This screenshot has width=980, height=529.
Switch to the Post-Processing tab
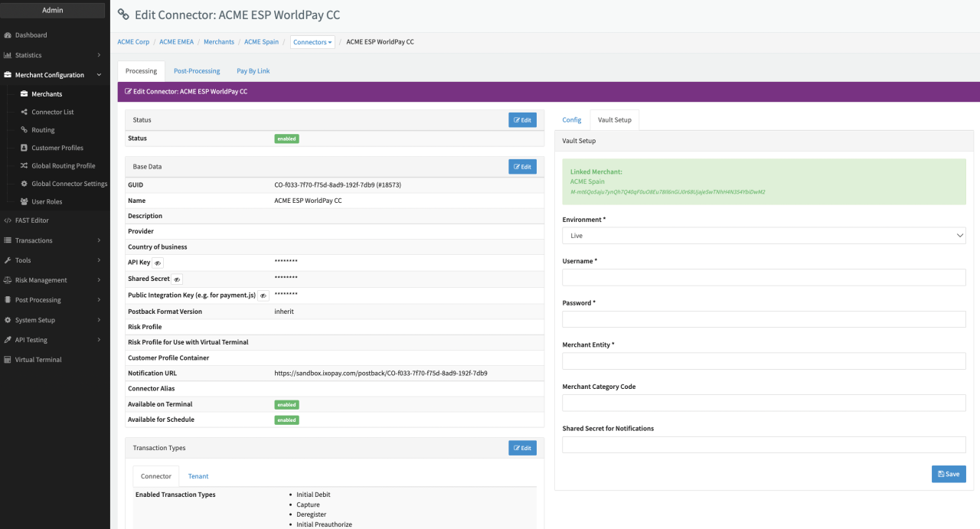[197, 71]
